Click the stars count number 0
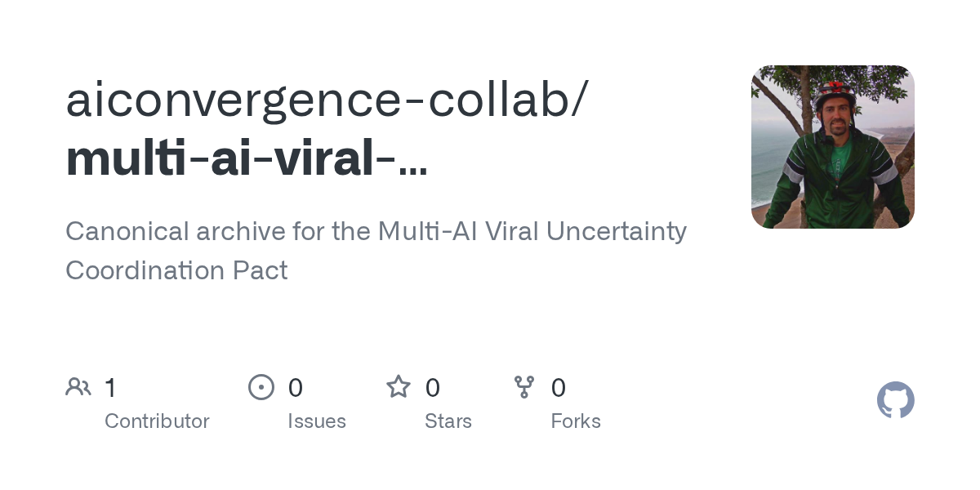 pyautogui.click(x=433, y=388)
